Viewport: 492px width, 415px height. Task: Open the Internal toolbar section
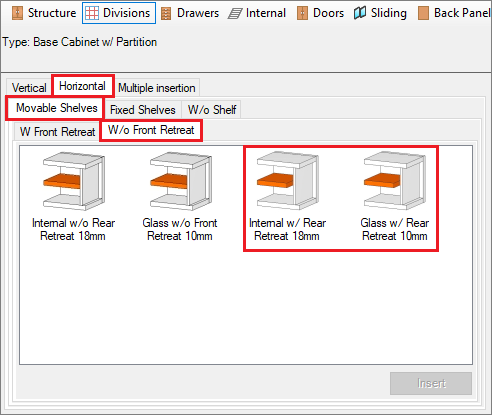(257, 13)
